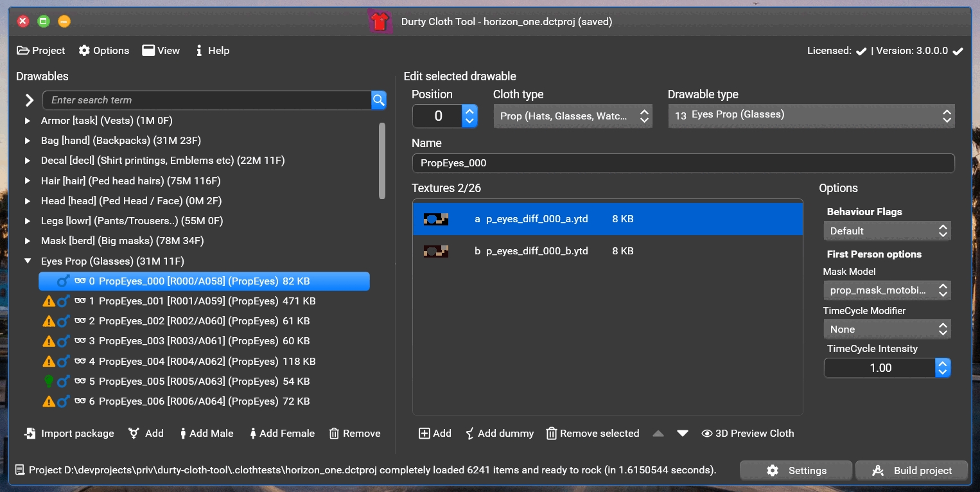Open 3D Preview Cloth with the eye icon
Image resolution: width=980 pixels, height=492 pixels.
[706, 434]
